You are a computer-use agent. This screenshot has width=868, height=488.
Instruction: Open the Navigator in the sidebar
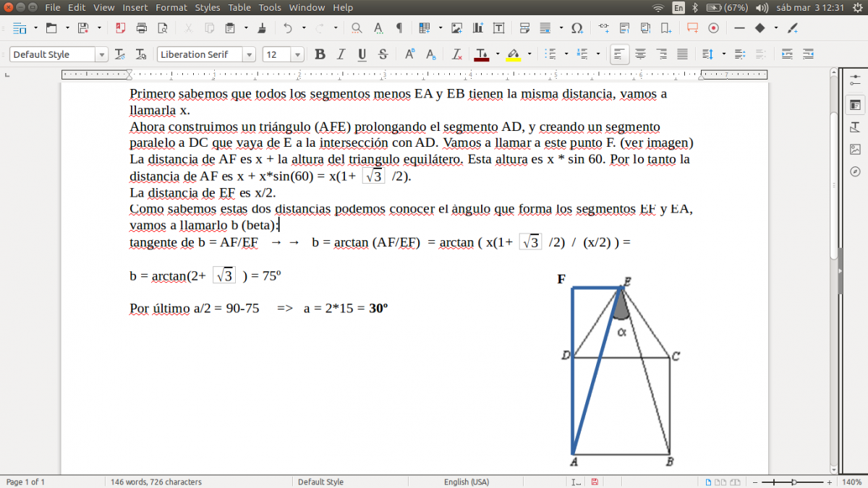click(855, 171)
